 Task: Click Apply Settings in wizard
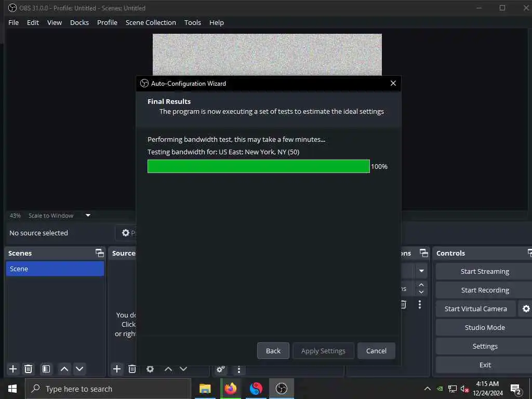[323, 351]
